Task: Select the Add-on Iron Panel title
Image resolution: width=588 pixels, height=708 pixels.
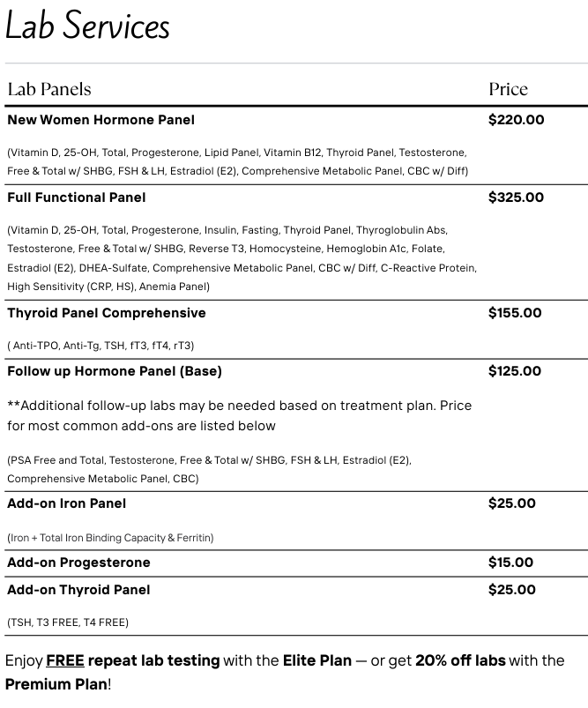Action: [66, 503]
